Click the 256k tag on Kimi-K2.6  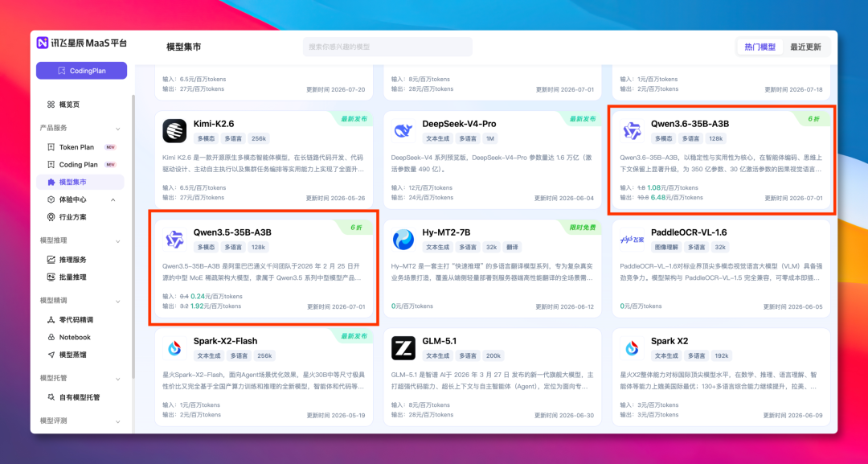[x=259, y=139]
